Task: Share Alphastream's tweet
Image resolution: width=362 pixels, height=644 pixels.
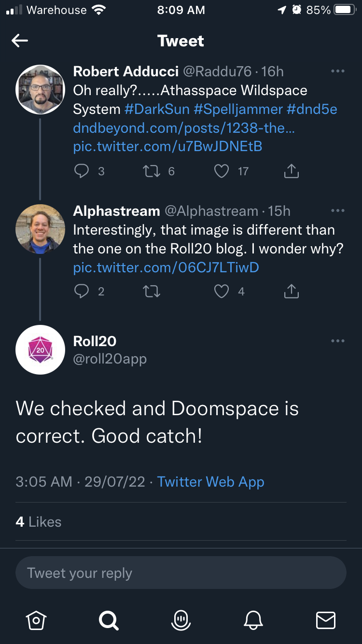Action: (x=292, y=291)
